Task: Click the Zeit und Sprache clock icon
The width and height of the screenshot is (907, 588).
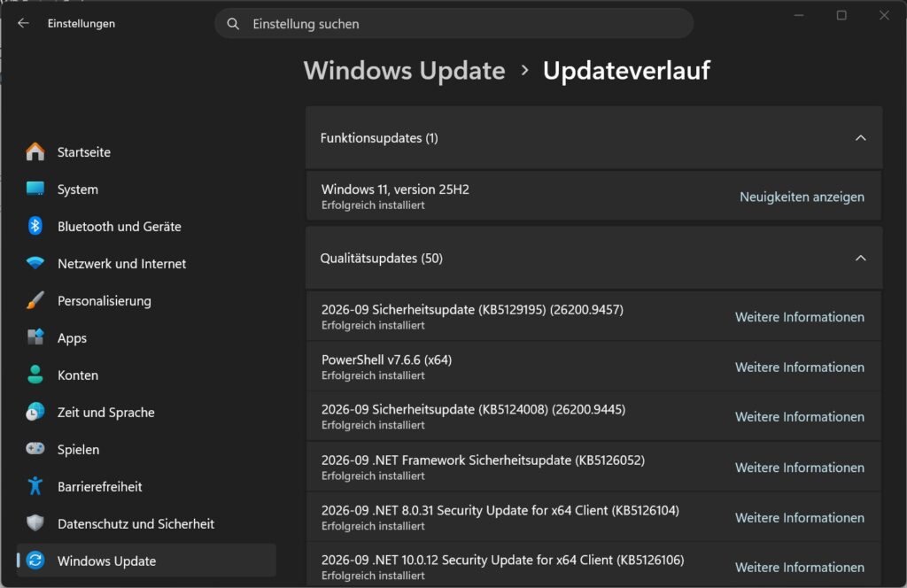Action: [x=35, y=412]
